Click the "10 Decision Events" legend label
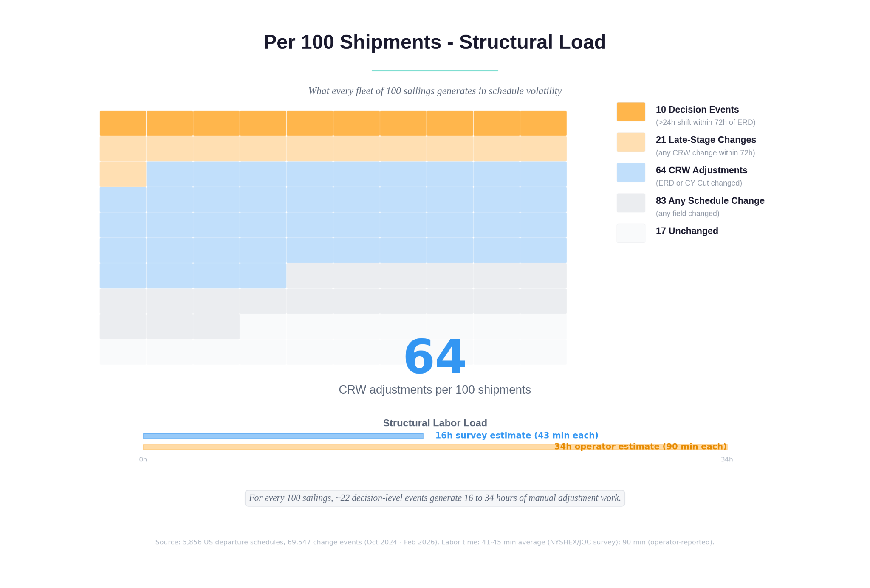Viewport: 870px width, 588px height. click(697, 110)
